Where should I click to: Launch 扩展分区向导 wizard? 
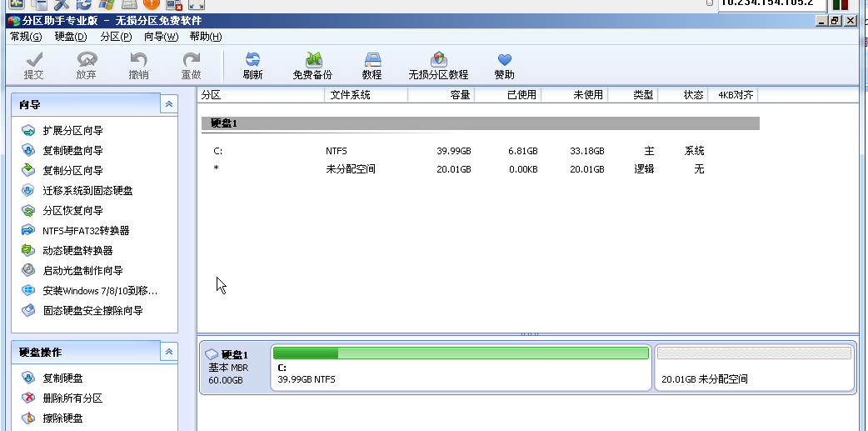pyautogui.click(x=72, y=131)
